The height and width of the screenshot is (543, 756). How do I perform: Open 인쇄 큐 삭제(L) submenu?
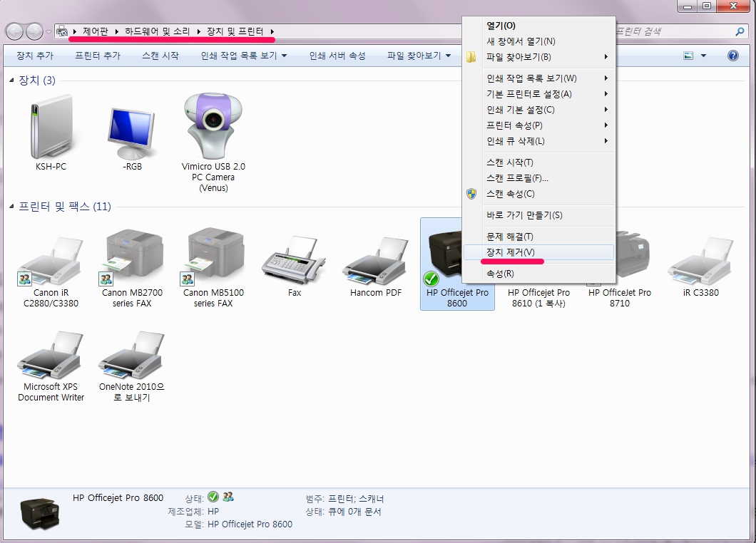[538, 141]
